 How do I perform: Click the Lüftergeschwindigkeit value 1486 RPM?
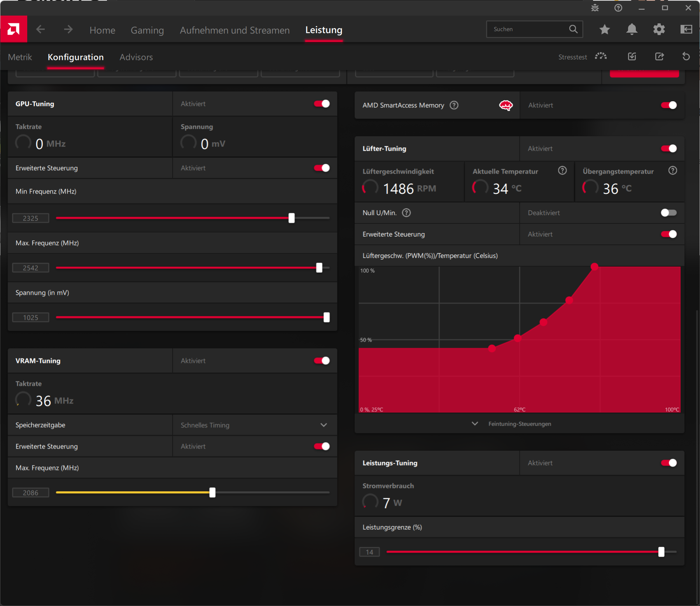tap(409, 188)
